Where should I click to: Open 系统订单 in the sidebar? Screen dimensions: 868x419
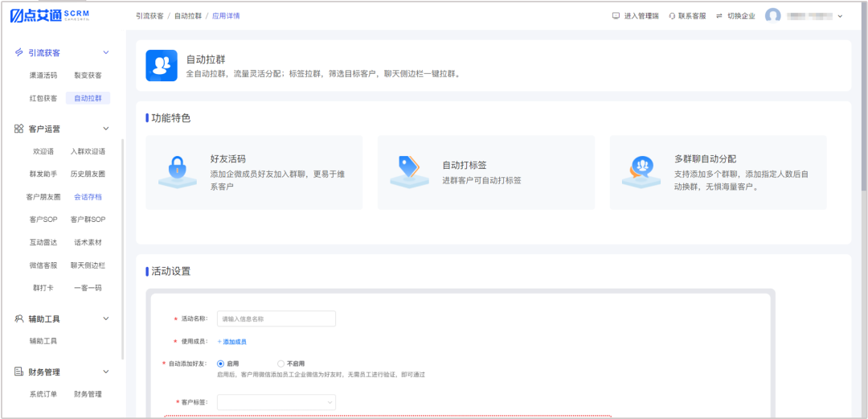click(x=43, y=394)
